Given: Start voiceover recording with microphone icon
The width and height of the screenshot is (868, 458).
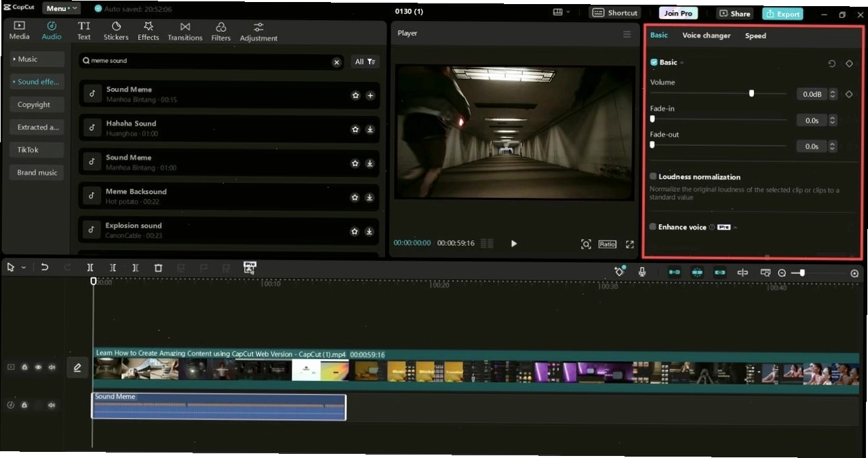Looking at the screenshot, I should tap(642, 272).
